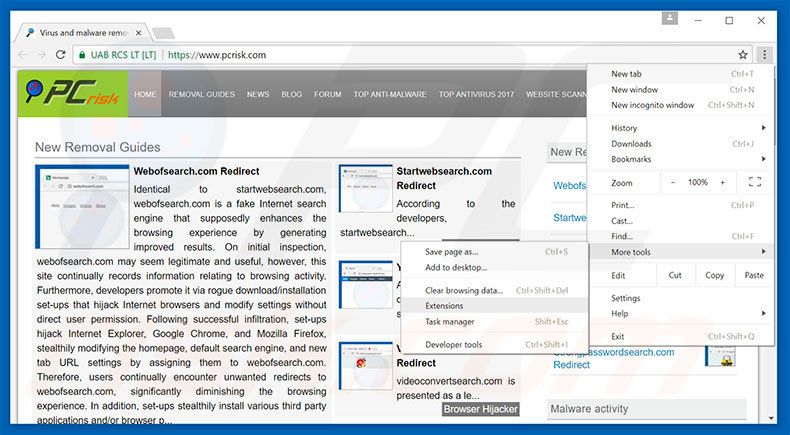
Task: Click Cut in the Edit row
Action: 675,275
